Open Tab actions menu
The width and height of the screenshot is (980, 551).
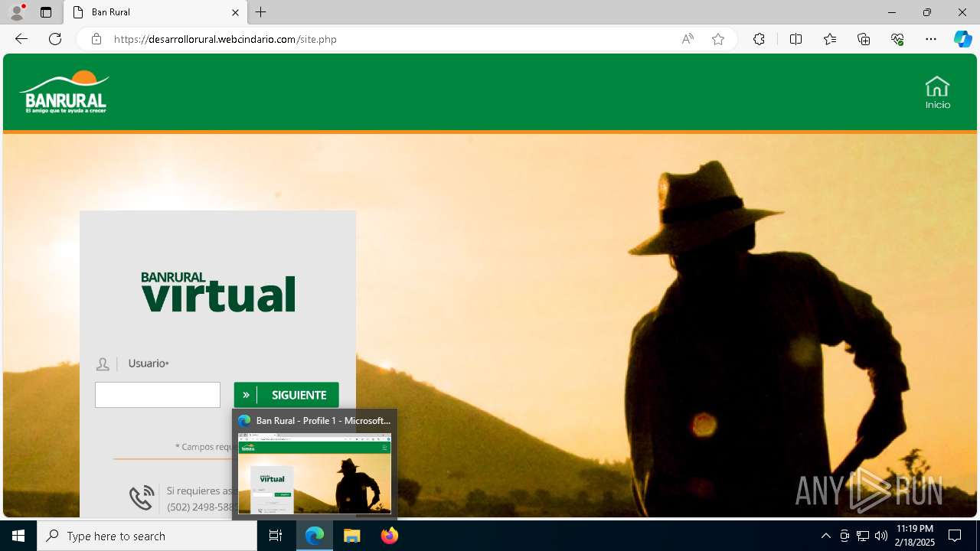click(x=46, y=12)
